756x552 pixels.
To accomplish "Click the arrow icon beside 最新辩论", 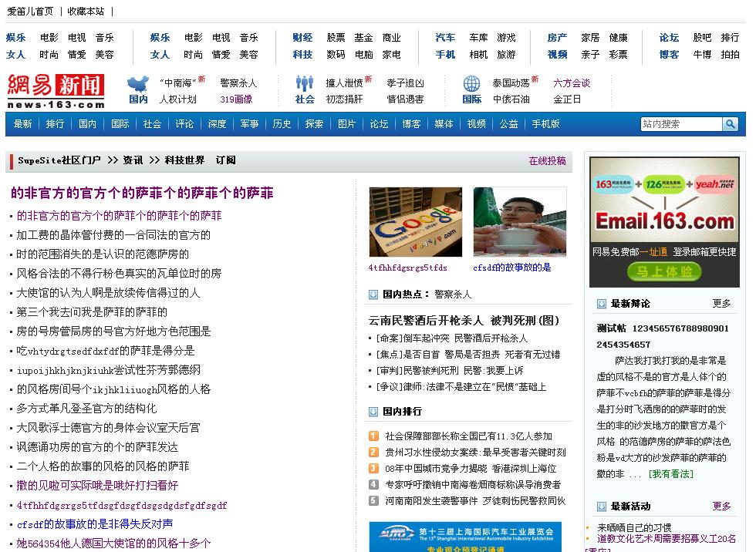I will pos(601,304).
